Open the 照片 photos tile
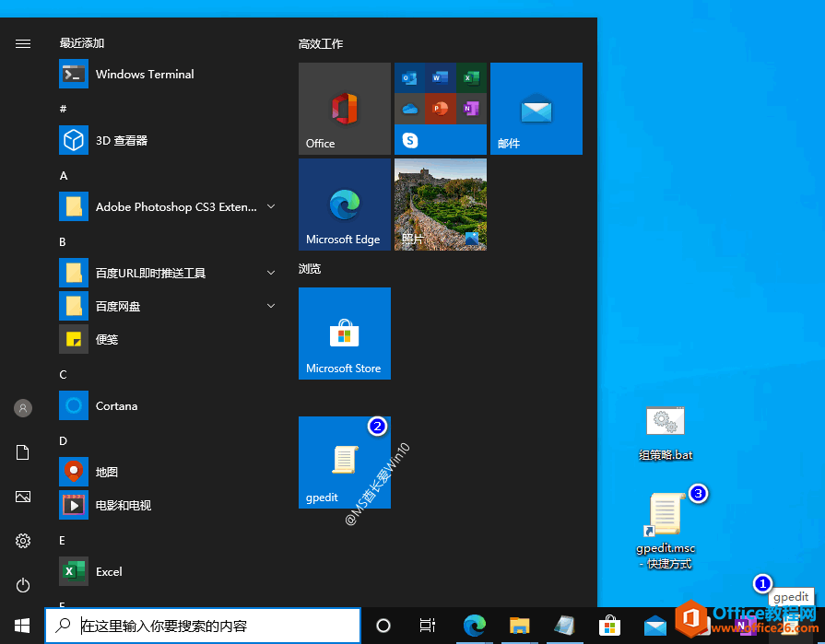 [x=441, y=205]
